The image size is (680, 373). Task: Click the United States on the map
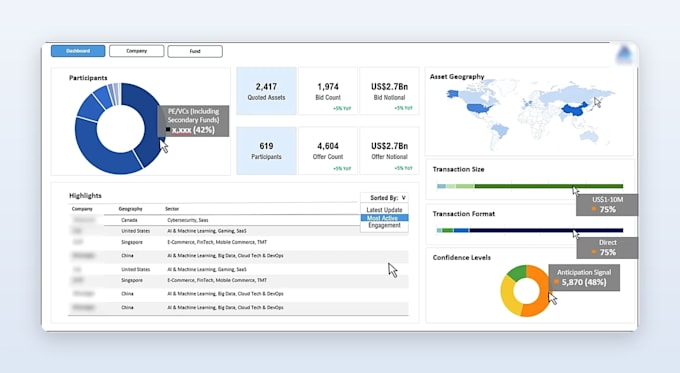(478, 108)
